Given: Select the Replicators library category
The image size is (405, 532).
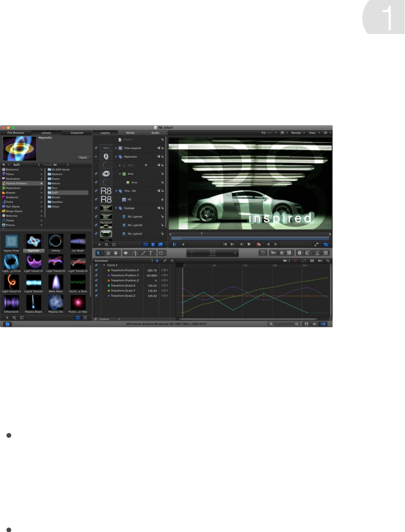Looking at the screenshot, I should pos(22,188).
